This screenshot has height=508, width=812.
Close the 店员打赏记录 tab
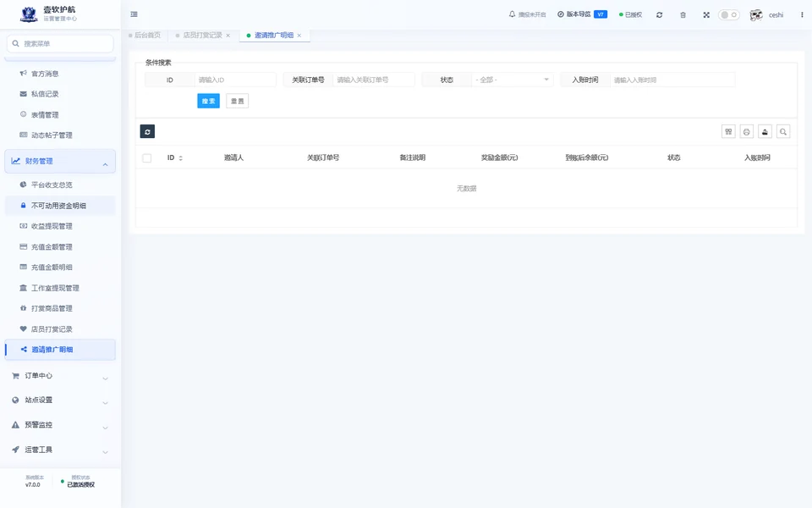point(228,36)
